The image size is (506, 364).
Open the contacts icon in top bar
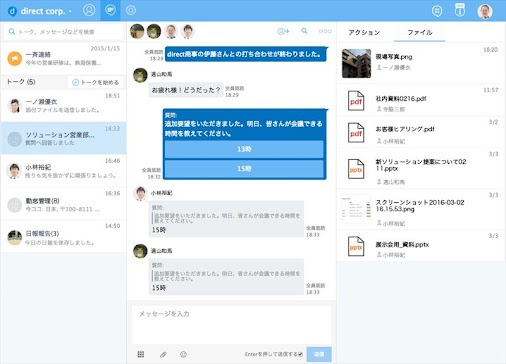pyautogui.click(x=89, y=10)
